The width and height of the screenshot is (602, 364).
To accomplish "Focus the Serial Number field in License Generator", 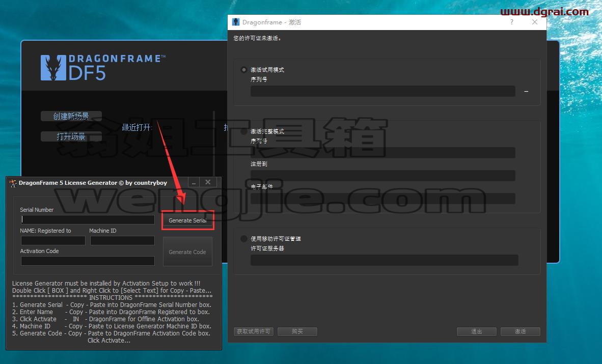I will coord(88,219).
